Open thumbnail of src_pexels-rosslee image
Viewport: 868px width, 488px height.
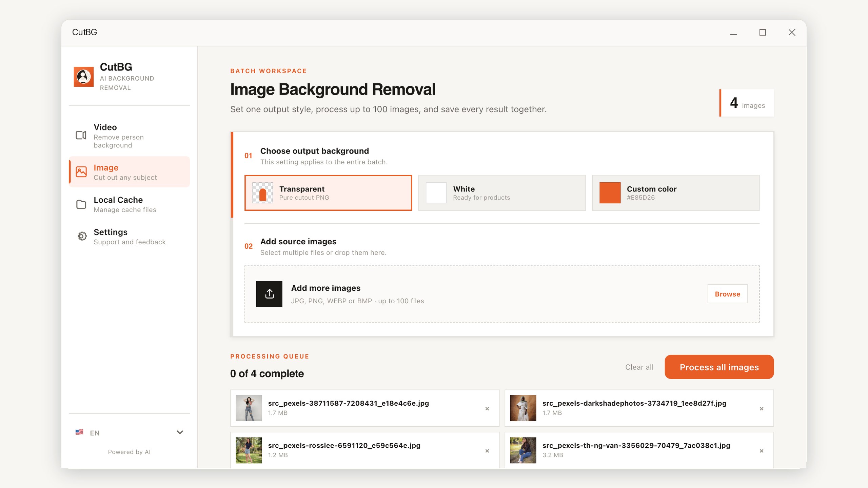(249, 450)
